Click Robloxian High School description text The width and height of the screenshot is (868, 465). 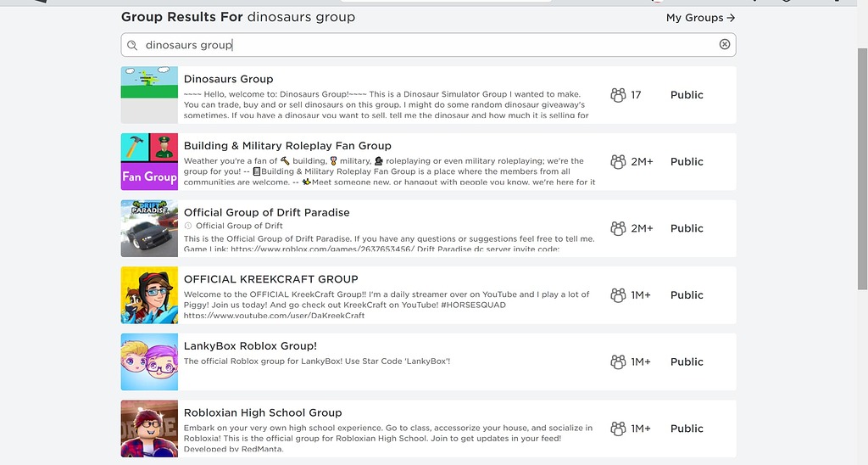click(x=388, y=439)
